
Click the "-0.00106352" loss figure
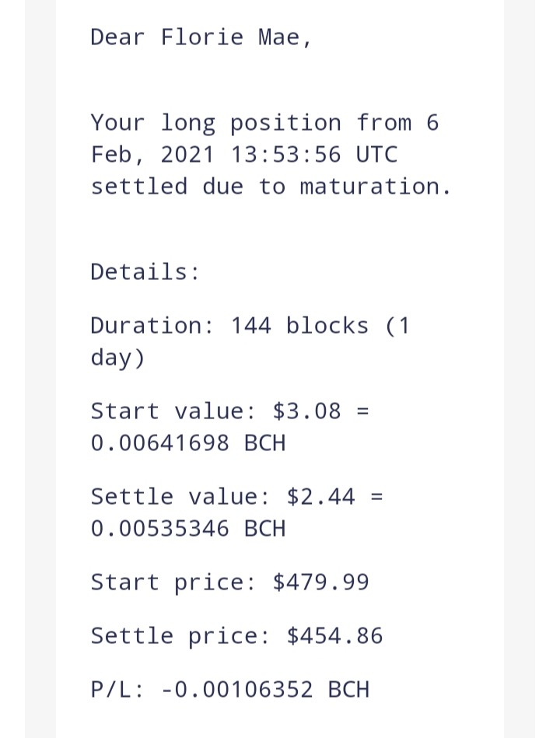click(236, 690)
